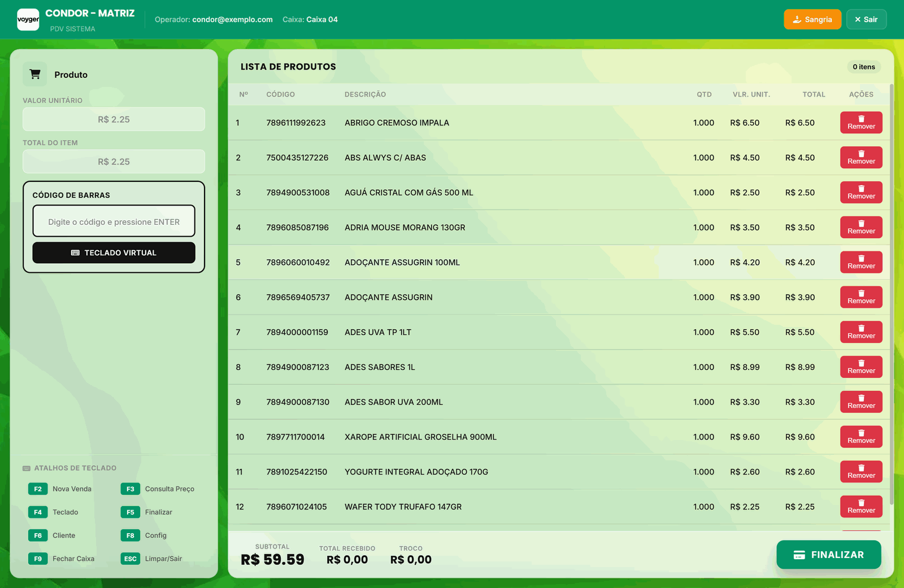Viewport: 904px width, 588px height.
Task: Click the Troco value R$ 0,00
Action: pyautogui.click(x=411, y=560)
